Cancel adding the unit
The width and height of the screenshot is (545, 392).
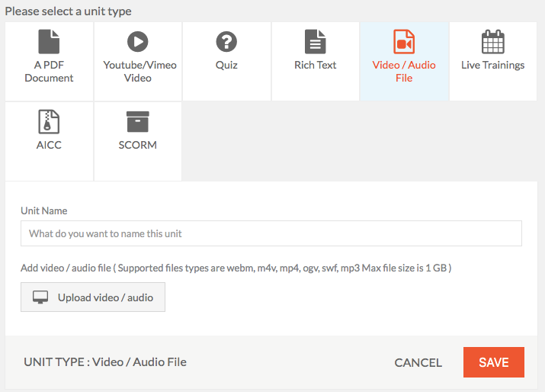418,362
